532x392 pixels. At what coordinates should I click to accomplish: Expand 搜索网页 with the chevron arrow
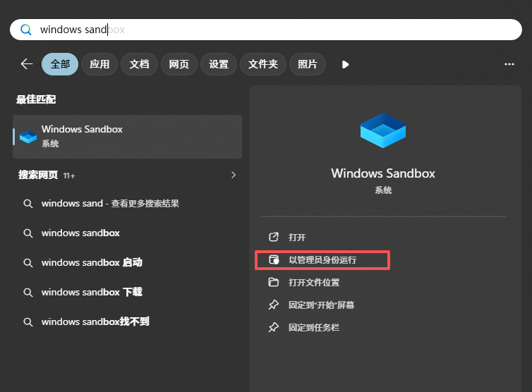tap(234, 175)
